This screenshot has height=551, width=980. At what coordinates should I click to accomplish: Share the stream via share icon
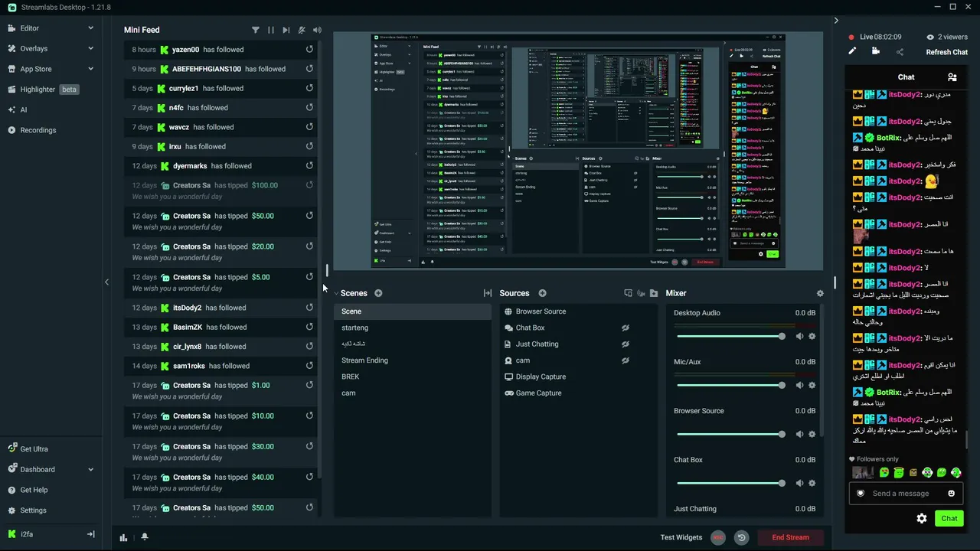coord(900,52)
